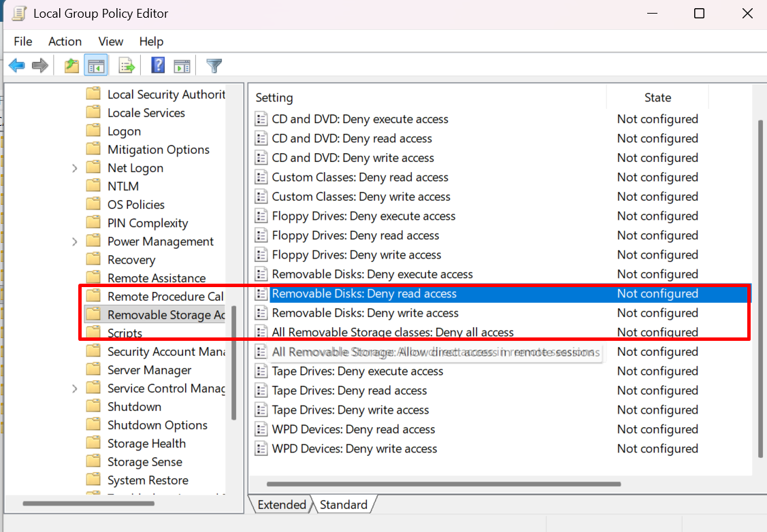Expand the Service Control Manager node
767x532 pixels.
(x=75, y=388)
